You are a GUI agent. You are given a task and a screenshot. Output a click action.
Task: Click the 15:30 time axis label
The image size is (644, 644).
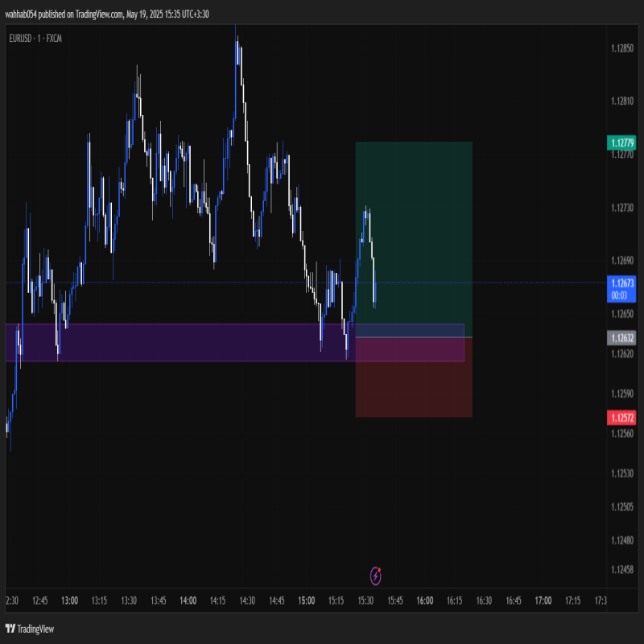[x=365, y=601]
